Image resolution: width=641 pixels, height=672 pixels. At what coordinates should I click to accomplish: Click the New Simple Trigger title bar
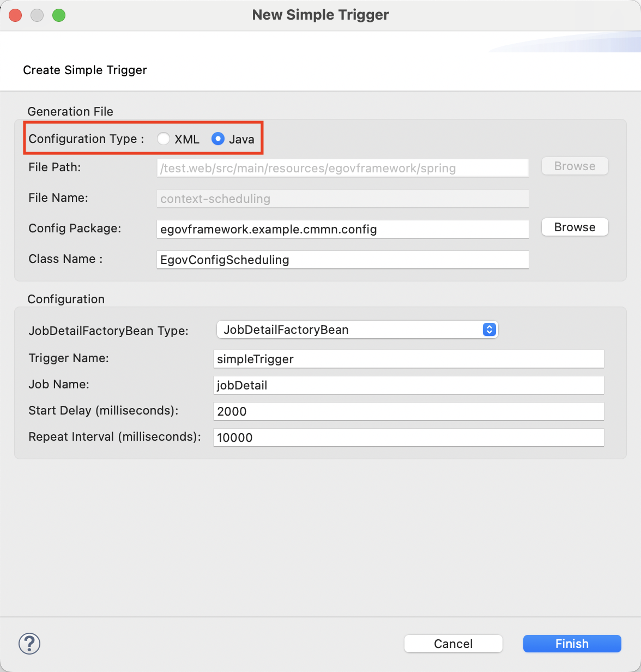coord(320,15)
